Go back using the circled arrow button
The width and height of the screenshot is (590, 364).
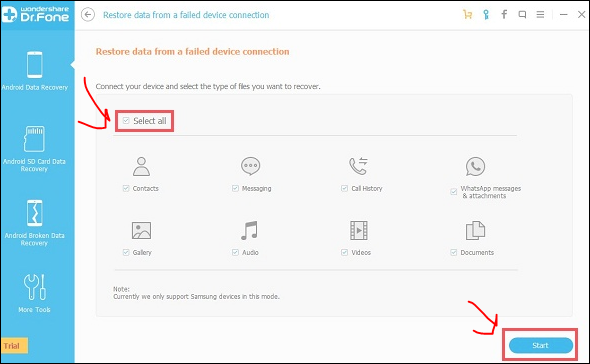(88, 15)
